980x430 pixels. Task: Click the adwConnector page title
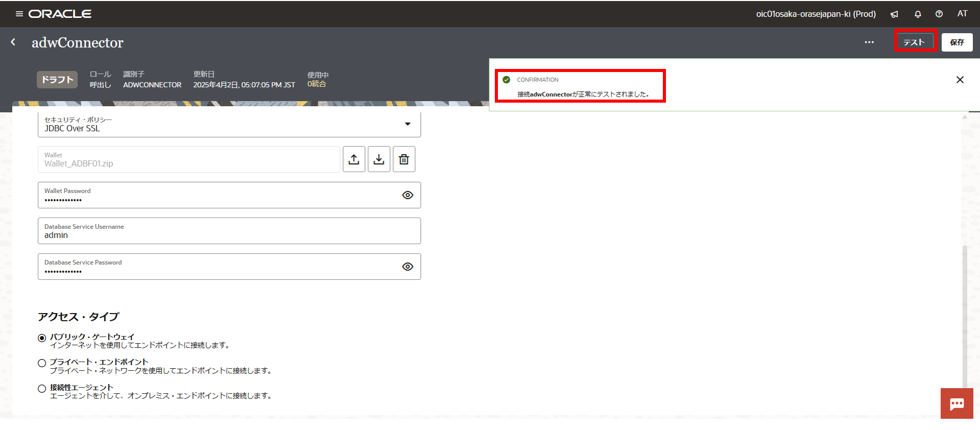point(78,42)
